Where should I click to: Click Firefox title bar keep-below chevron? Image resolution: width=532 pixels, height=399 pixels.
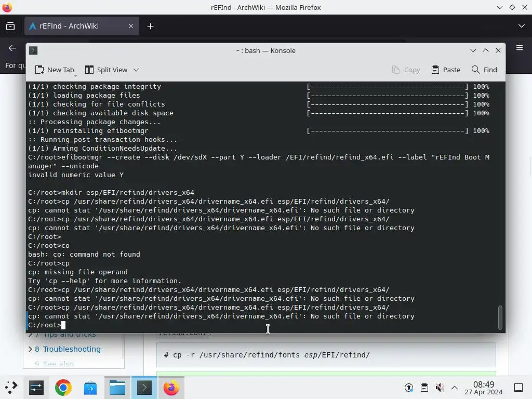[x=499, y=7]
